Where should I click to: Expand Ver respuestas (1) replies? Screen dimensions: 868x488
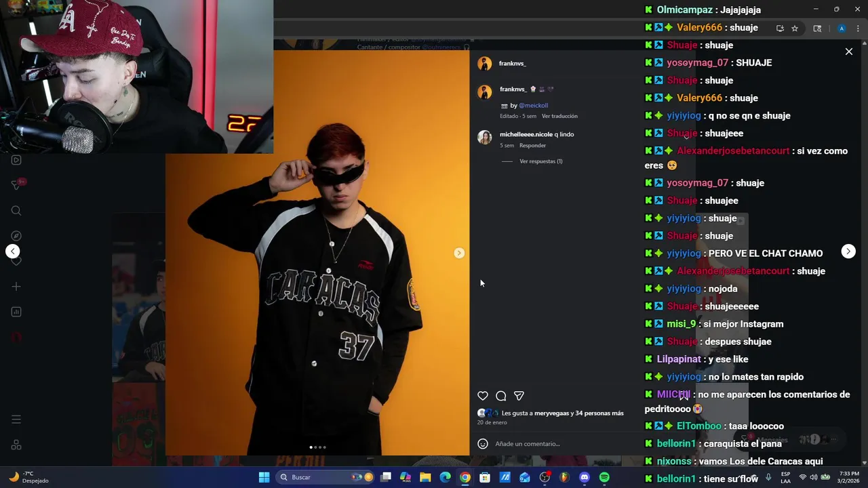[541, 161]
